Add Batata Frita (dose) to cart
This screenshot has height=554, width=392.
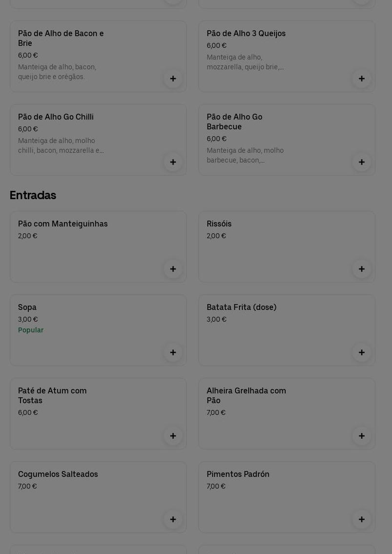[362, 352]
